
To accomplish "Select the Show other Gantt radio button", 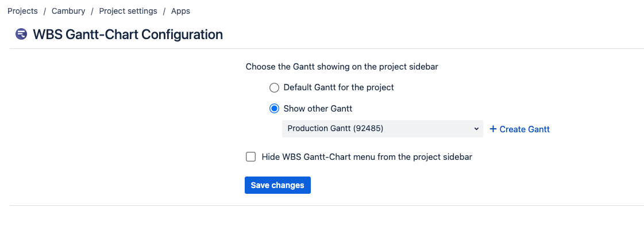I will coord(275,108).
